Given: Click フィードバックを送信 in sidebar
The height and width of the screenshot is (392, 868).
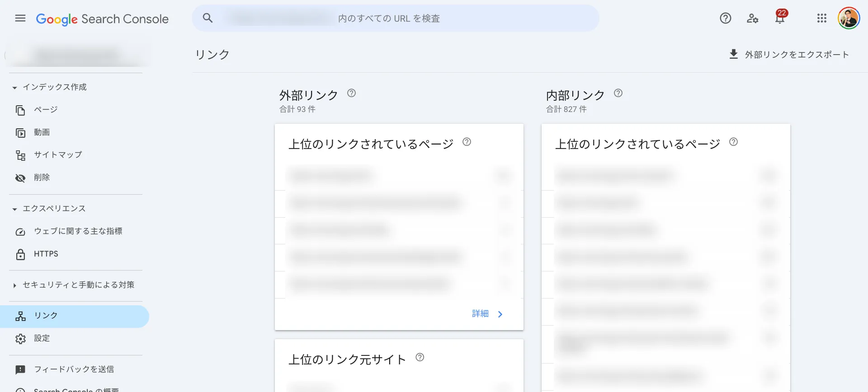Looking at the screenshot, I should 74,369.
